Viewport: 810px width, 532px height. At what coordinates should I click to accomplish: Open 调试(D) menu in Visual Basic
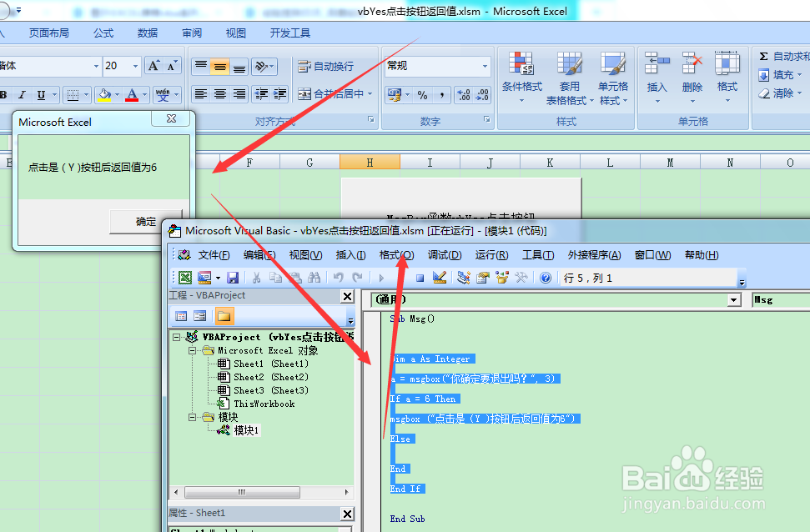tap(445, 255)
